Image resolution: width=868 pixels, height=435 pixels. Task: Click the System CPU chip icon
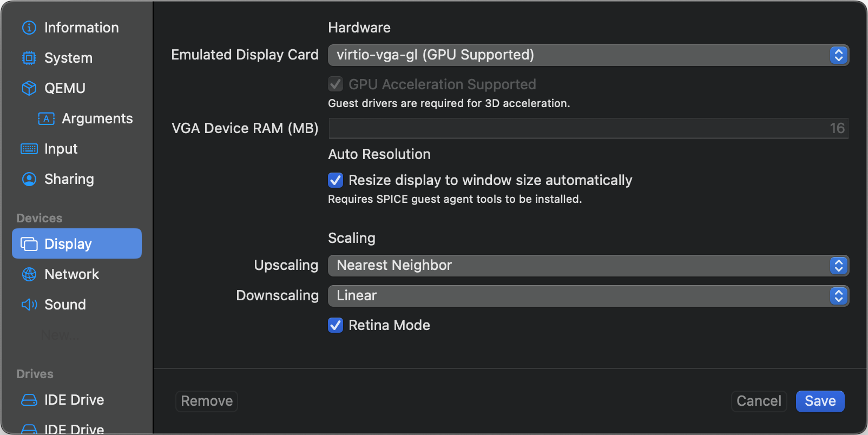coord(29,58)
